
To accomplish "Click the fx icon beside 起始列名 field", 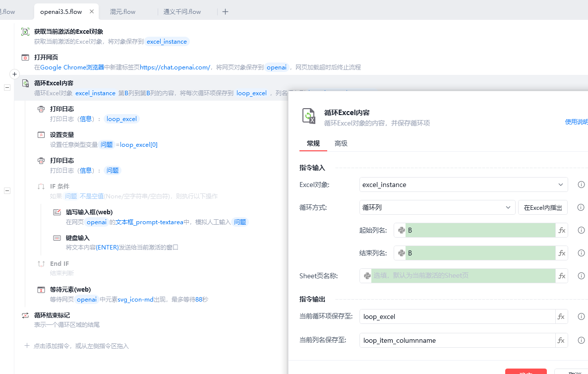I will 562,230.
